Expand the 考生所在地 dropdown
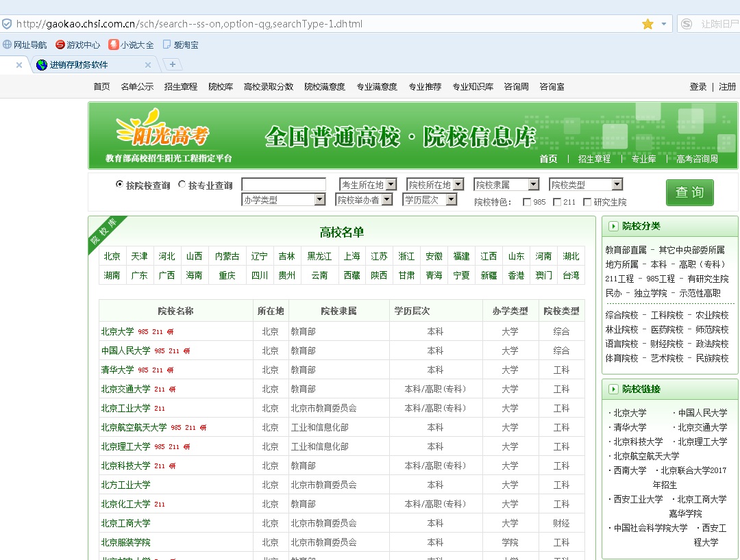740x560 pixels. tap(368, 185)
